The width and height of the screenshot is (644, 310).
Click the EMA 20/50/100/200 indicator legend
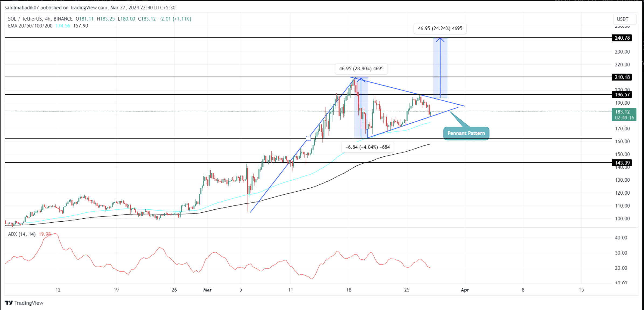(30, 26)
